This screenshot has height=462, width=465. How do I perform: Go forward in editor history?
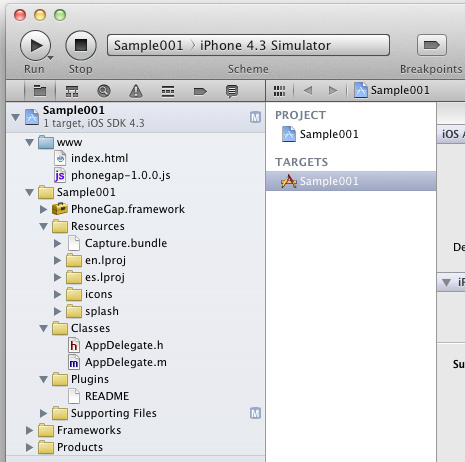[x=333, y=90]
